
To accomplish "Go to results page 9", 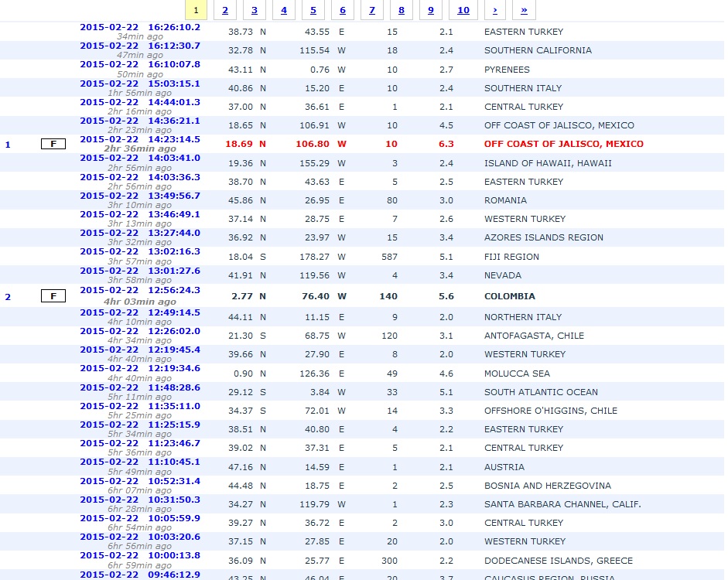I will point(431,10).
